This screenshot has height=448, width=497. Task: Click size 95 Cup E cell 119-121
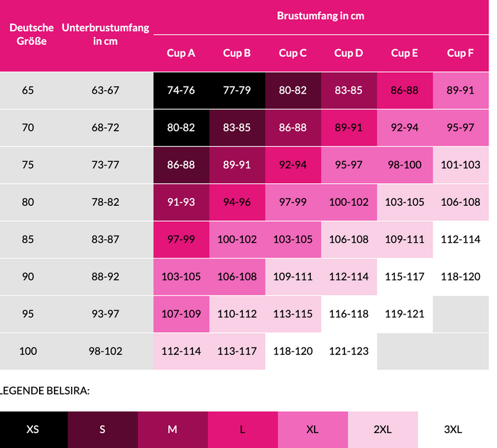(405, 314)
